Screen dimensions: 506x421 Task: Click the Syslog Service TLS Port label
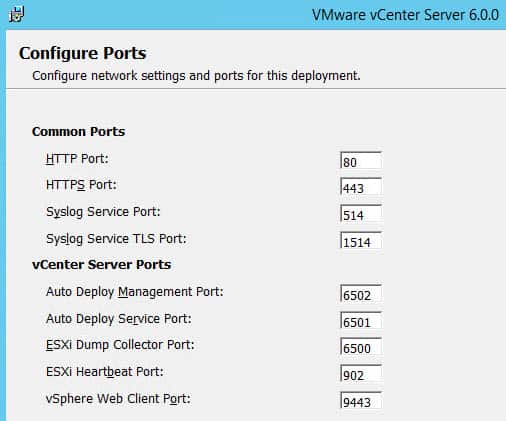pos(116,239)
